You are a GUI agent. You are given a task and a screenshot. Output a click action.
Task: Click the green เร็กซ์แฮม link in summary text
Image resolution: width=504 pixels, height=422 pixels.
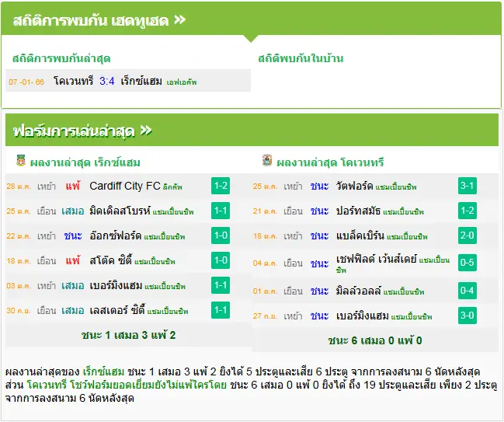[x=103, y=371]
